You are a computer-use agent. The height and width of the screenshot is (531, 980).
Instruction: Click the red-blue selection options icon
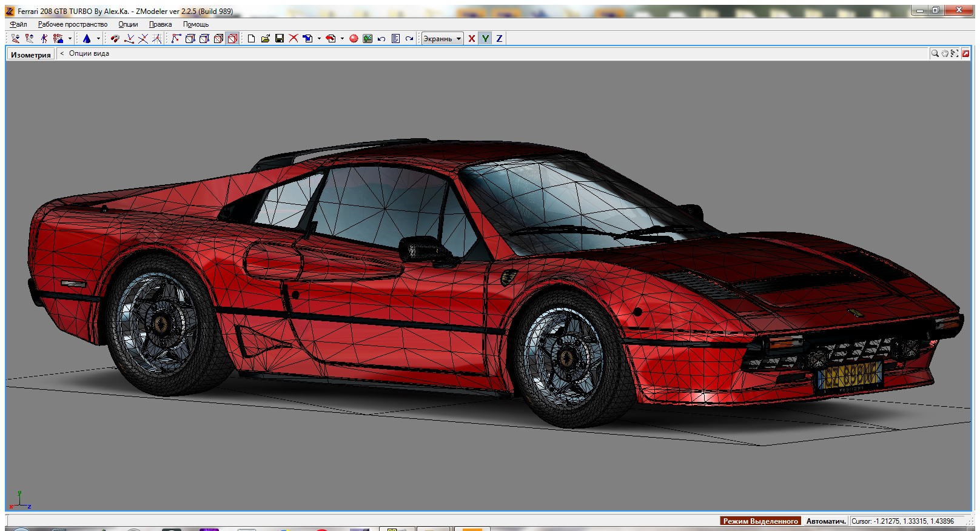click(58, 38)
